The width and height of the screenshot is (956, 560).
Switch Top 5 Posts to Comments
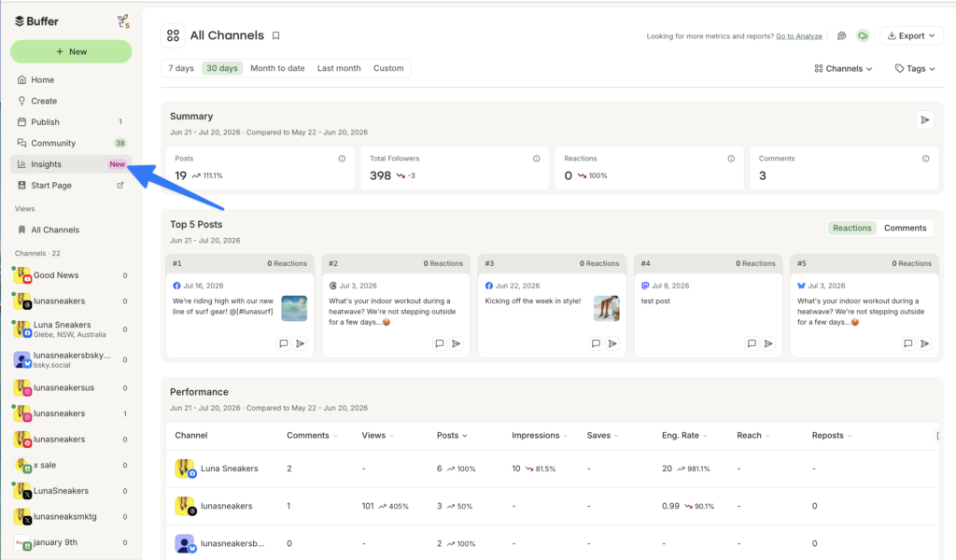[x=905, y=228]
